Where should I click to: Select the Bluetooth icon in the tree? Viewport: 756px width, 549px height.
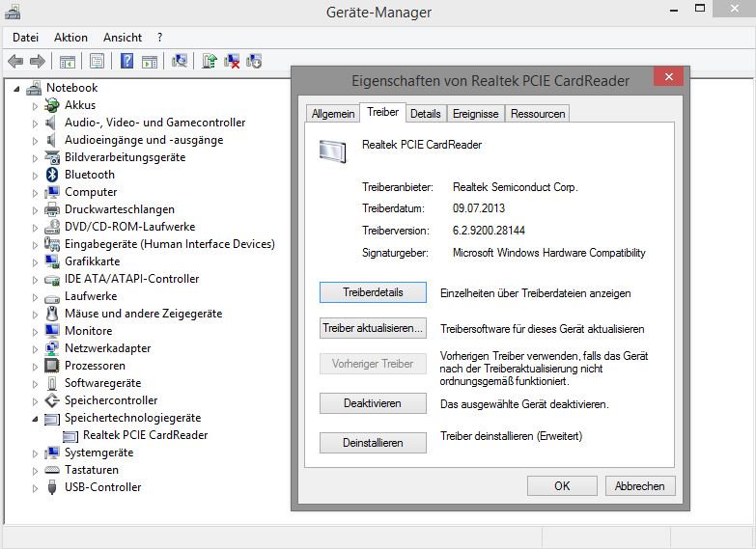tap(52, 175)
